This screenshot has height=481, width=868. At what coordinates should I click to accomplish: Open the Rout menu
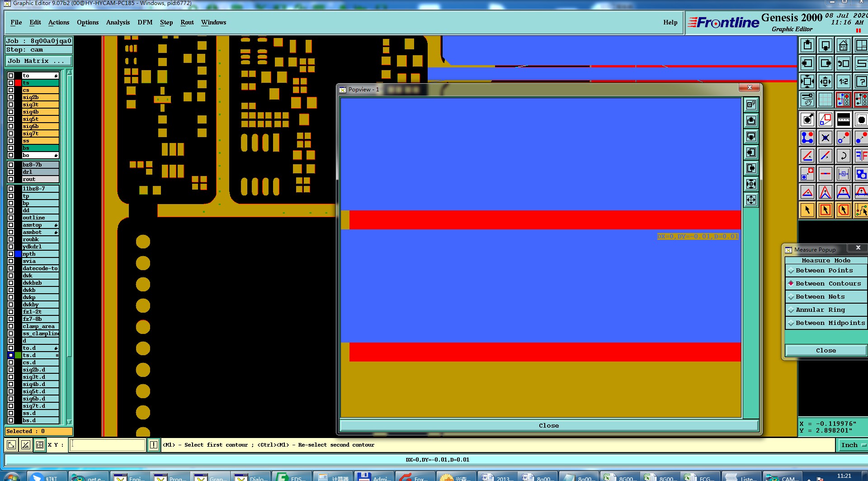click(x=187, y=22)
